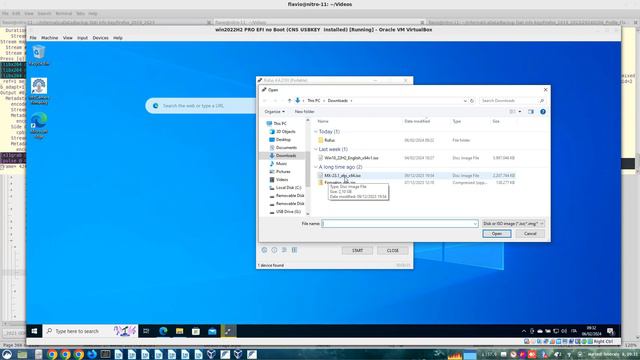Viewport: 640px width, 360px height.
Task: Open the VirtualBox Help menu
Action: coord(118,38)
